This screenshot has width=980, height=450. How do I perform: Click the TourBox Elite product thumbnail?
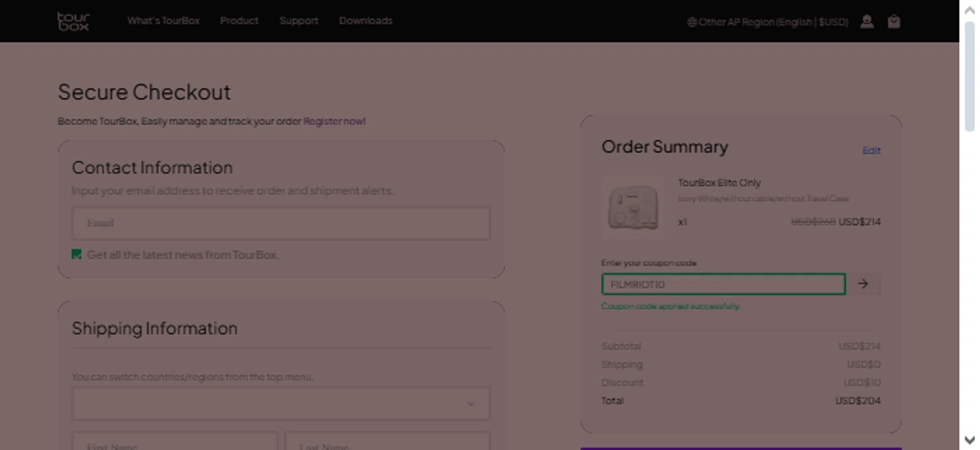(632, 208)
